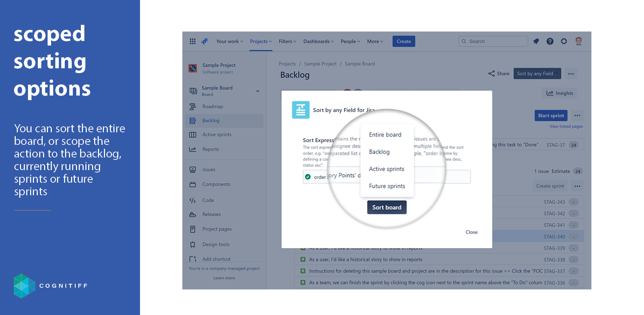Image resolution: width=644 pixels, height=315 pixels.
Task: Click the Create sprint button
Action: click(550, 186)
